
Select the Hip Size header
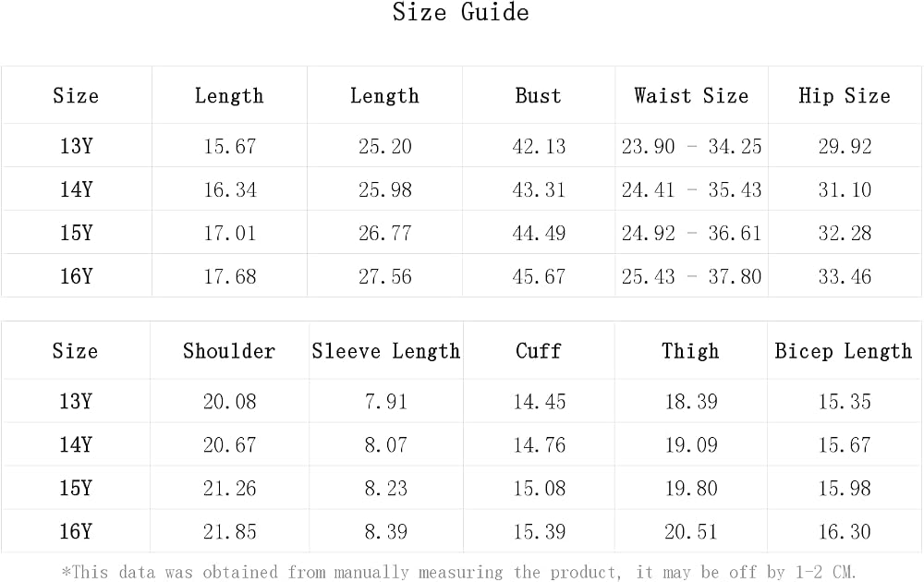[x=845, y=96]
